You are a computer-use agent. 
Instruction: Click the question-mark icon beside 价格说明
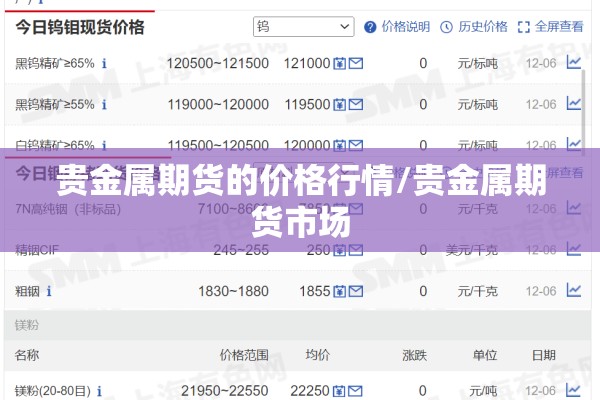370,27
